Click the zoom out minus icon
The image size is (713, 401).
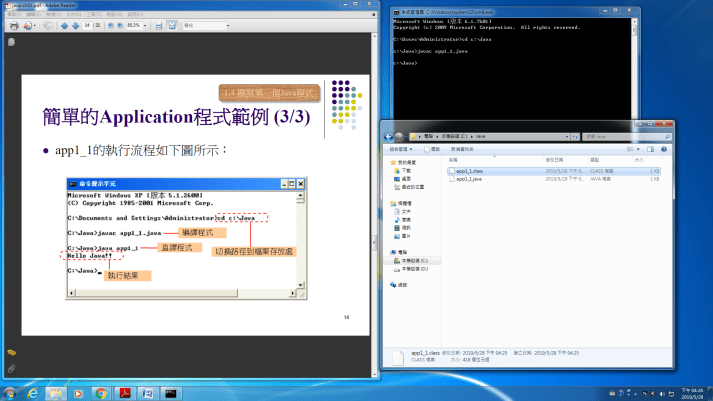pyautogui.click(x=110, y=26)
